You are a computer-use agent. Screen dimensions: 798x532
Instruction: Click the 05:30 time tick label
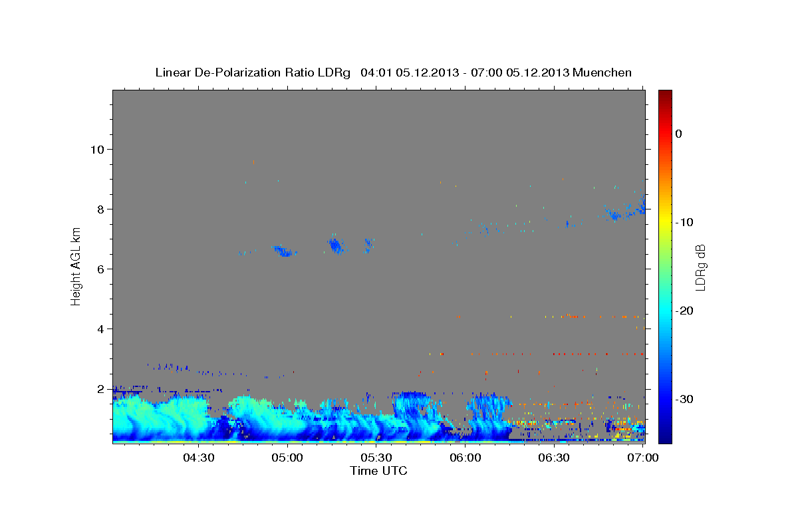pyautogui.click(x=376, y=458)
